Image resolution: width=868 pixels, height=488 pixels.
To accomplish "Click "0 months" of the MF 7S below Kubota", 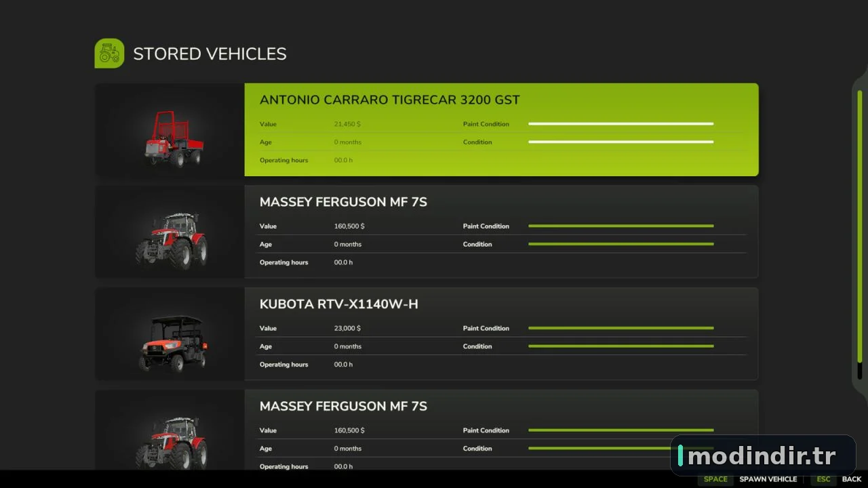I will [348, 449].
